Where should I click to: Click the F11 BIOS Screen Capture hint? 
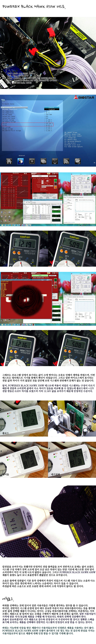coord(74,146)
